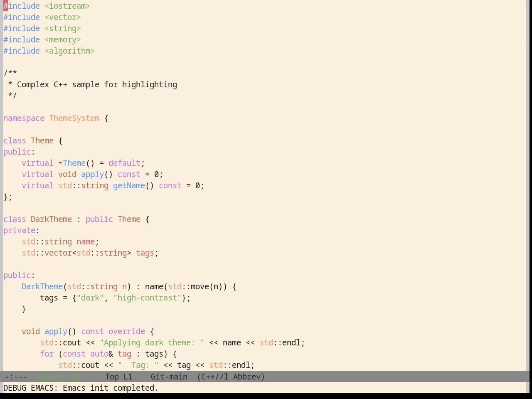Click the L1 line number indicator

(128, 377)
